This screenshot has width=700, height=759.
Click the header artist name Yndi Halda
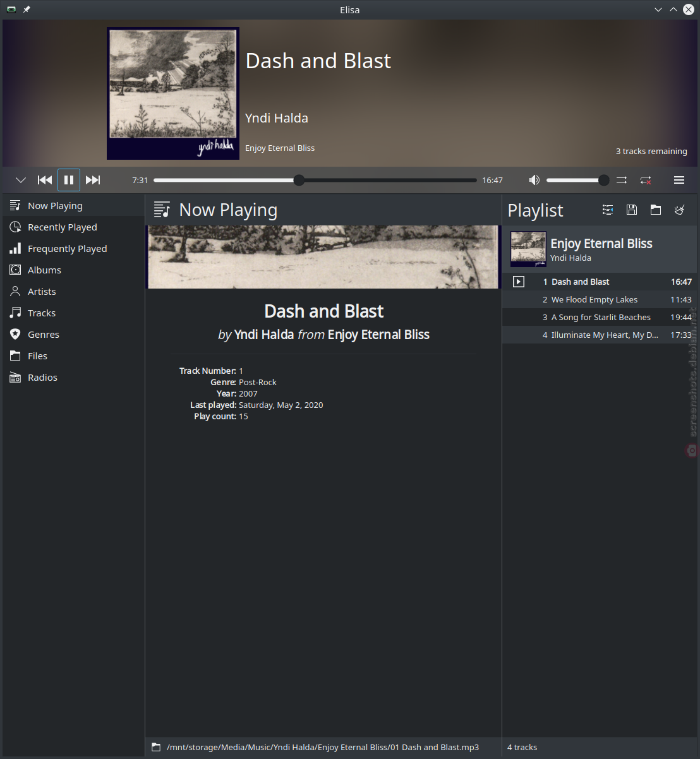[277, 118]
